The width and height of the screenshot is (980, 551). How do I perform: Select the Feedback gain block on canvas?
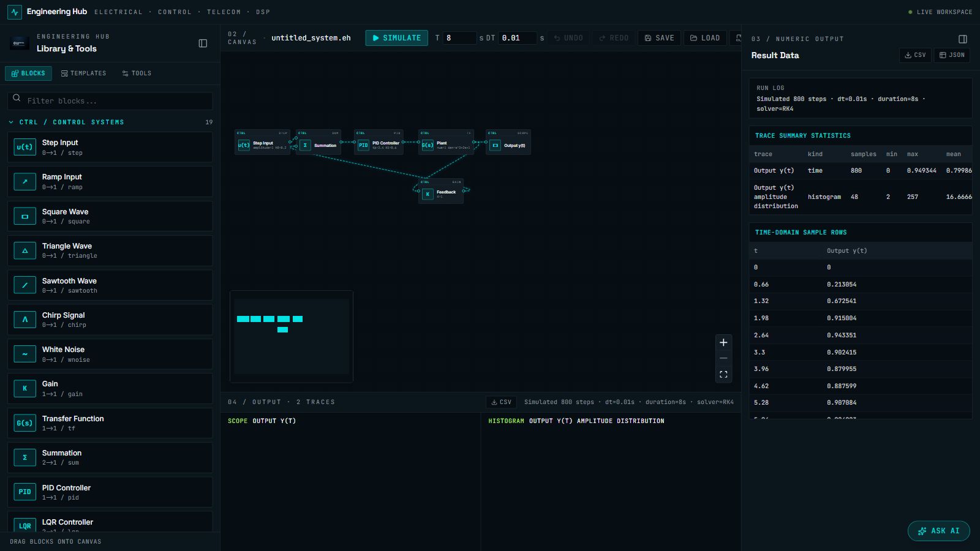(x=441, y=191)
